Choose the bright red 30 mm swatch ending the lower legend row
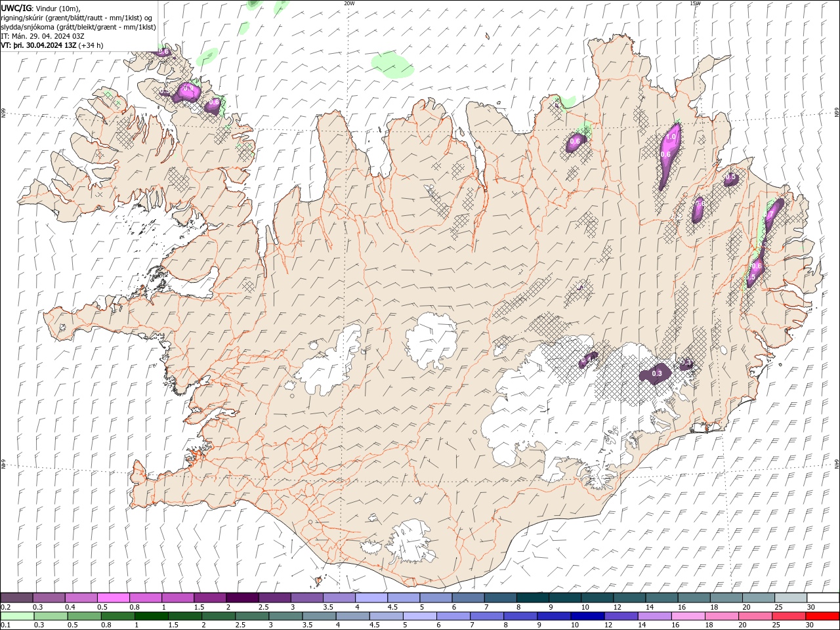The image size is (840, 630). click(x=822, y=616)
